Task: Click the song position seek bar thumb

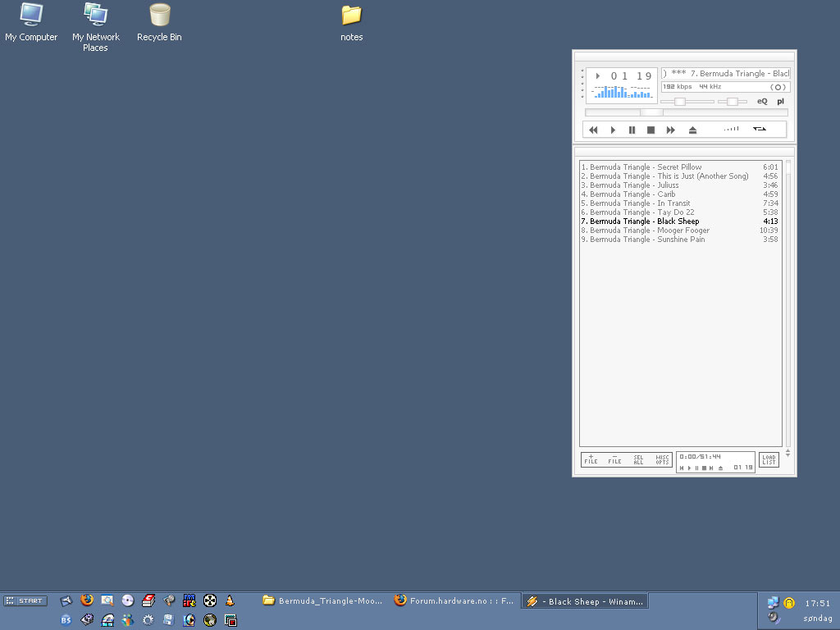Action: 652,112
